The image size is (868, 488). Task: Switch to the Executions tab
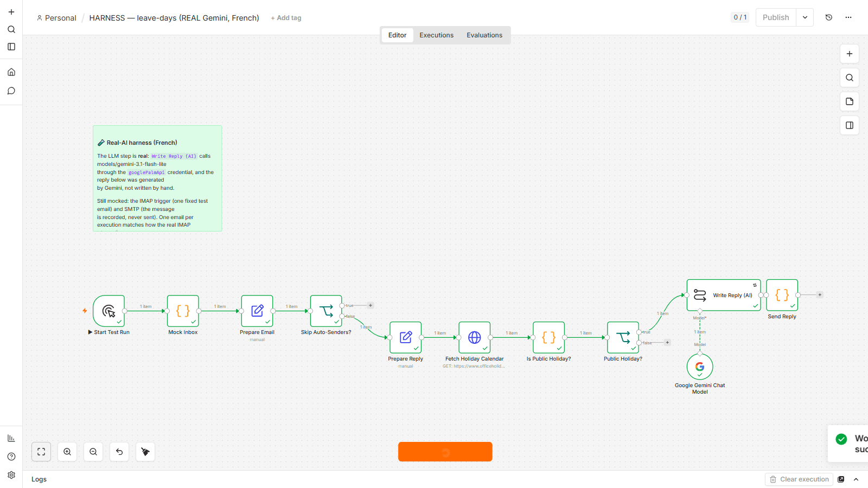pyautogui.click(x=436, y=35)
